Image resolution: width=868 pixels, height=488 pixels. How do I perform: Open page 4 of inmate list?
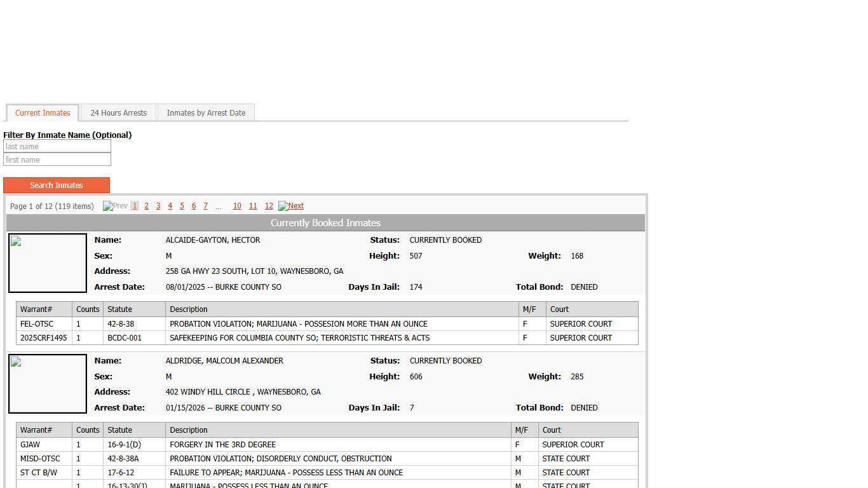coord(170,206)
